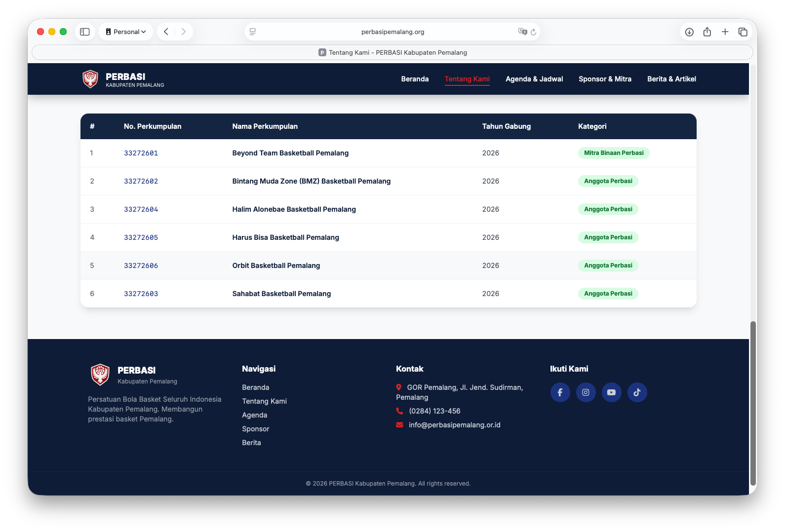The height and width of the screenshot is (532, 785).
Task: Click the red phone icon in Kontak
Action: click(x=399, y=411)
